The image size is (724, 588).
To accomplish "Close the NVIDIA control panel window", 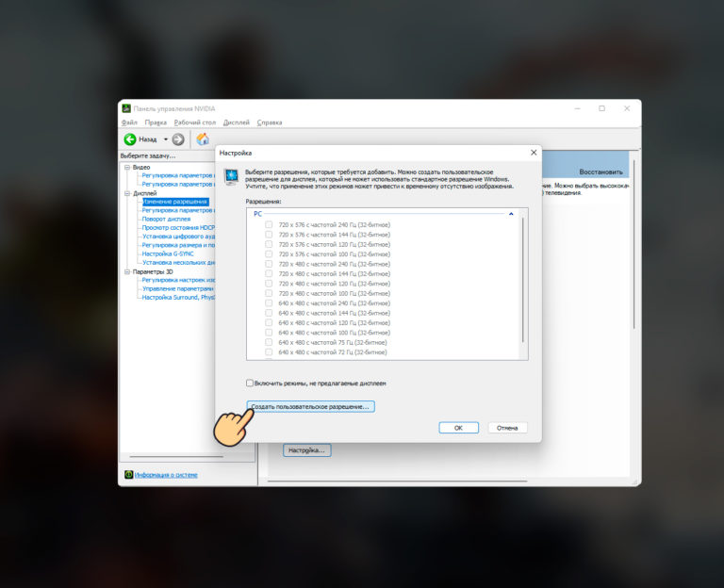I will pyautogui.click(x=627, y=108).
